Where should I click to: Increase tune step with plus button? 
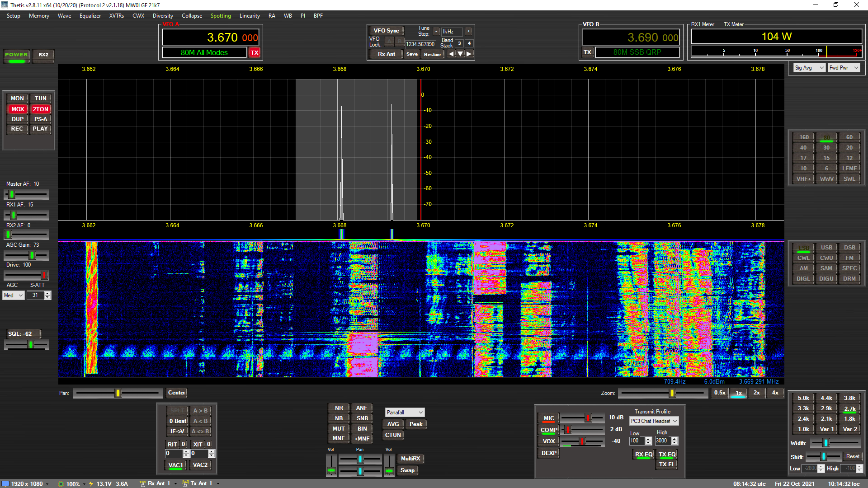pos(469,31)
